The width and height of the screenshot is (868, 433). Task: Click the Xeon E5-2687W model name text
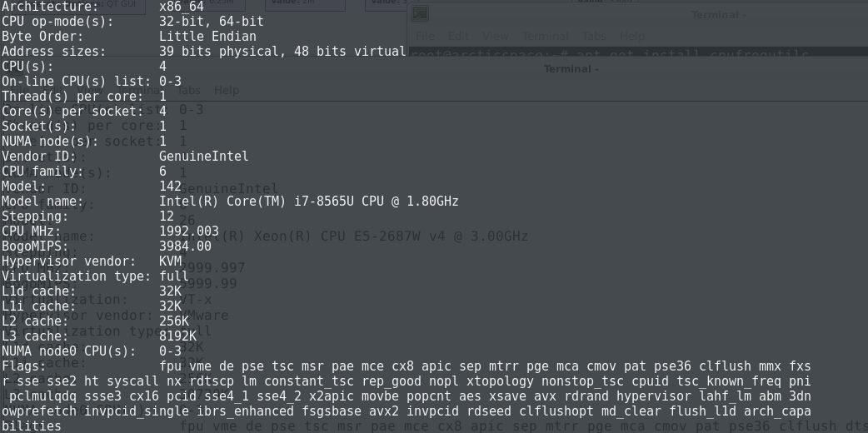tap(354, 236)
